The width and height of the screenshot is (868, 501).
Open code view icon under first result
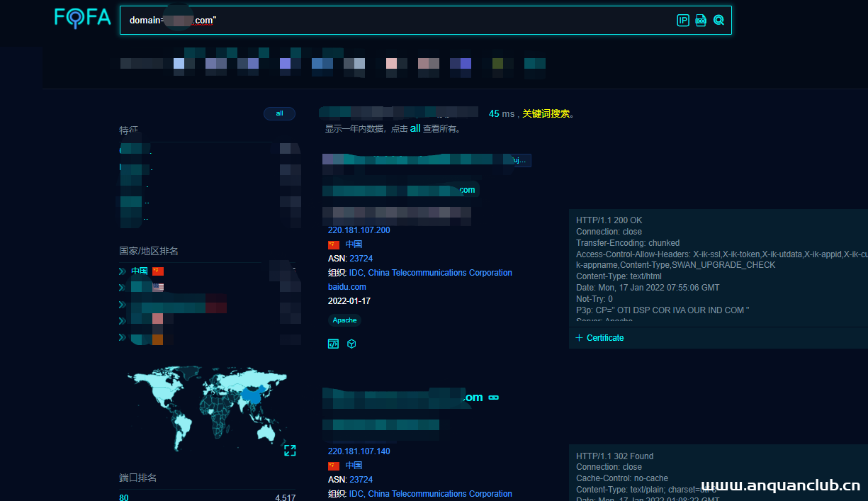(x=333, y=344)
